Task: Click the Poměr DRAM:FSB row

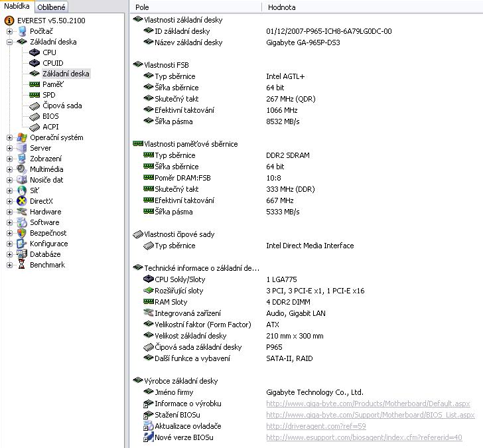Action: (307, 178)
